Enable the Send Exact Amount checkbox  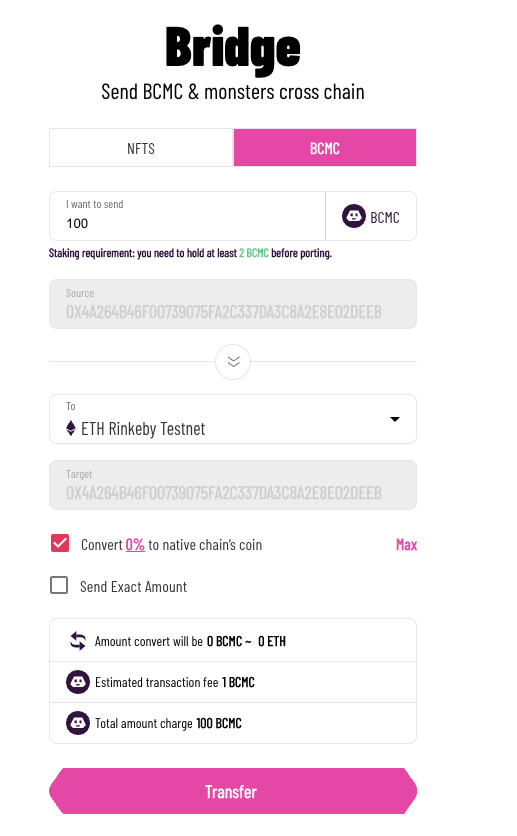click(x=59, y=585)
